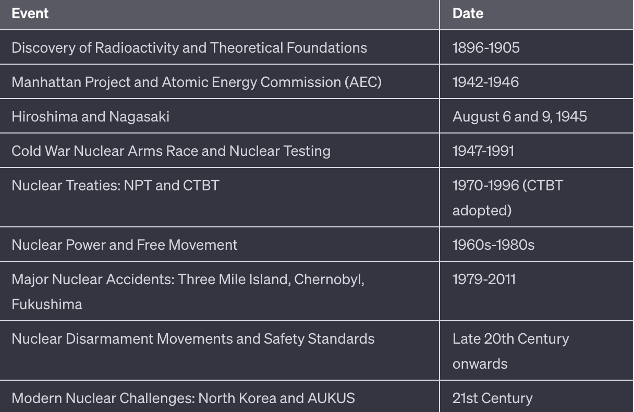The width and height of the screenshot is (634, 412).
Task: Select the Nuclear Disarmament Movements cell
Action: tap(193, 339)
